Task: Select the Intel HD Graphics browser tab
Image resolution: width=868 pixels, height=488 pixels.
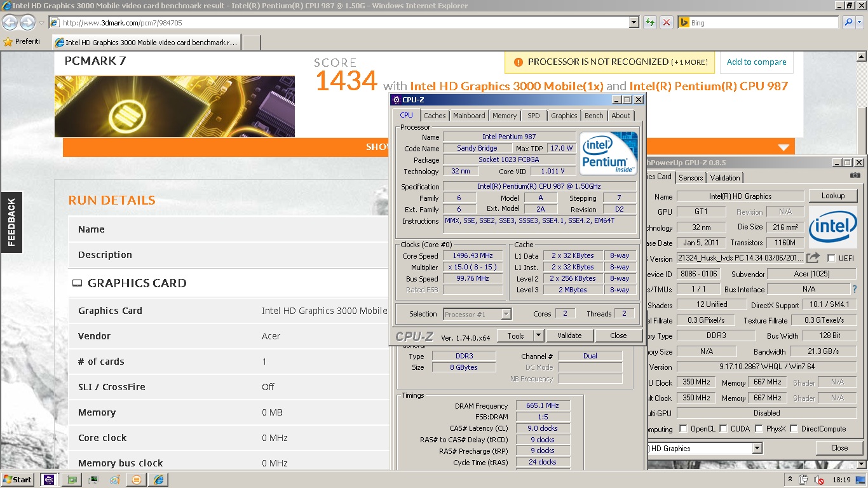Action: pos(147,43)
